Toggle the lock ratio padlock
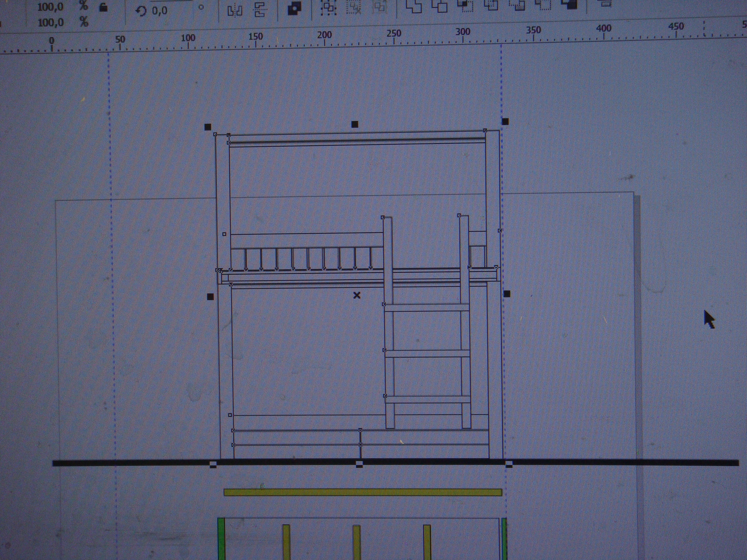747x560 pixels. click(103, 7)
